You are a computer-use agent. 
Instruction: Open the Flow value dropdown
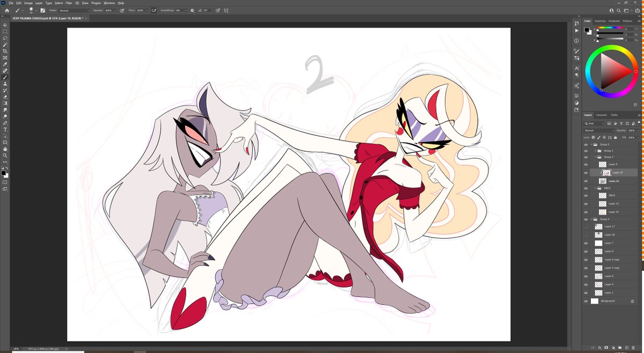(x=148, y=10)
